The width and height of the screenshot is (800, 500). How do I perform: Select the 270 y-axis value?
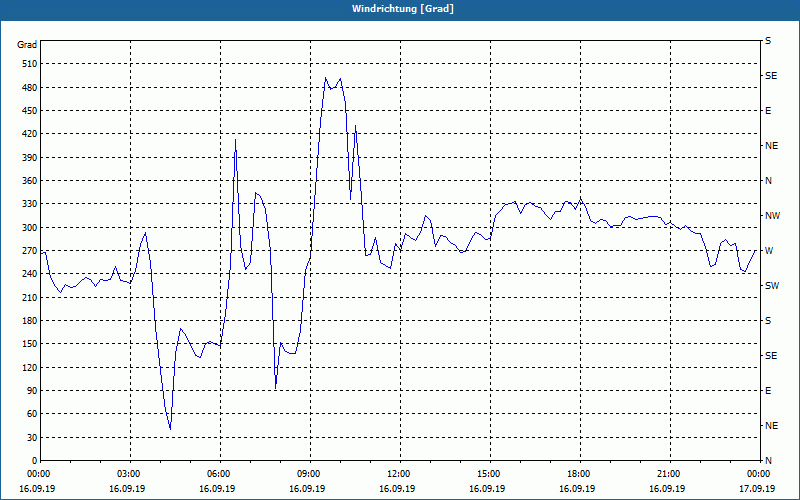point(29,251)
